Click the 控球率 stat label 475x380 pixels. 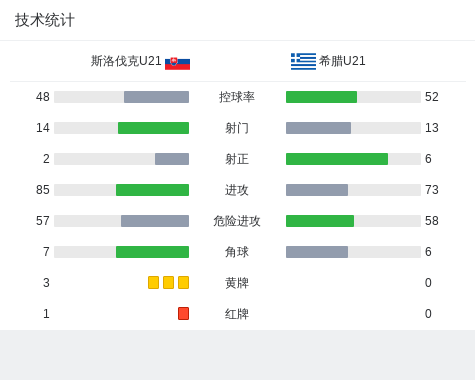point(237,97)
